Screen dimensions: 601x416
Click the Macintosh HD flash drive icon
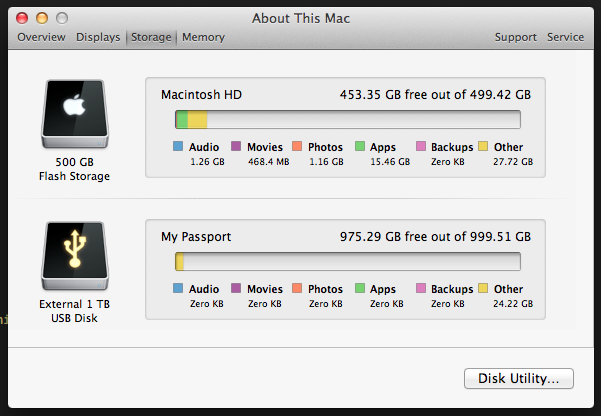click(75, 114)
